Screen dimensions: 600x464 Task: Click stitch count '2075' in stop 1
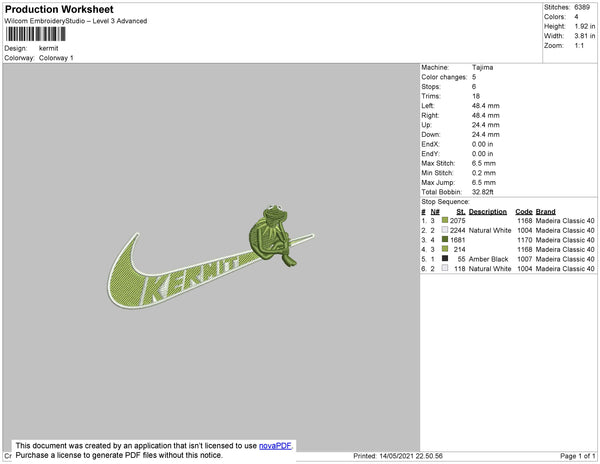coord(457,221)
